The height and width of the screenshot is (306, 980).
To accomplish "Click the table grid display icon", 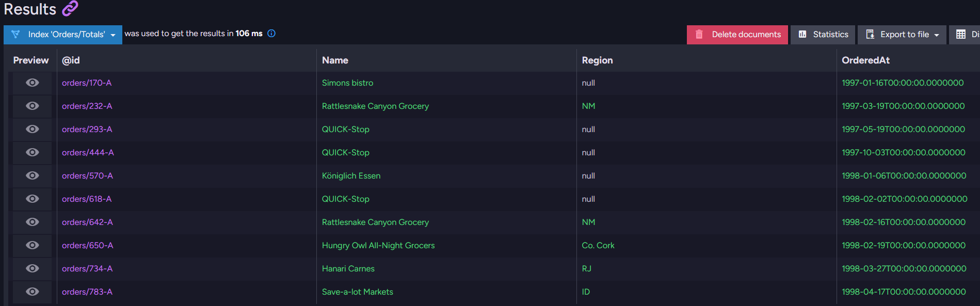I will coord(961,35).
